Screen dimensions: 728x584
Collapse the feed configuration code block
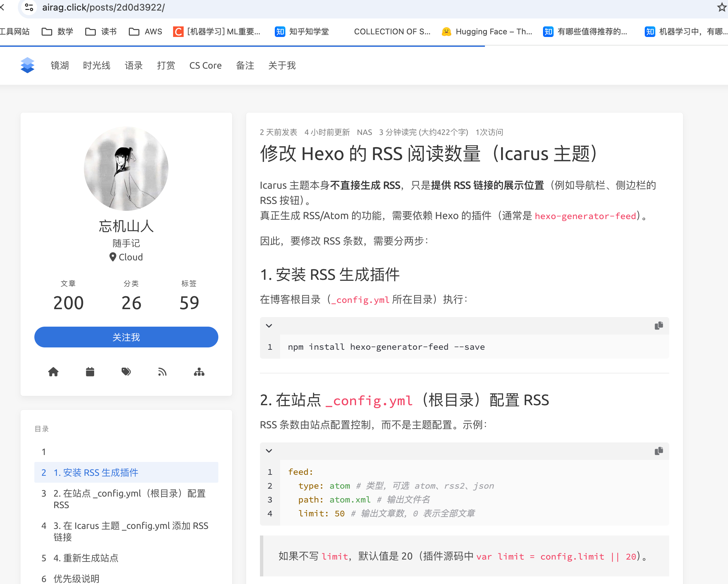[269, 451]
